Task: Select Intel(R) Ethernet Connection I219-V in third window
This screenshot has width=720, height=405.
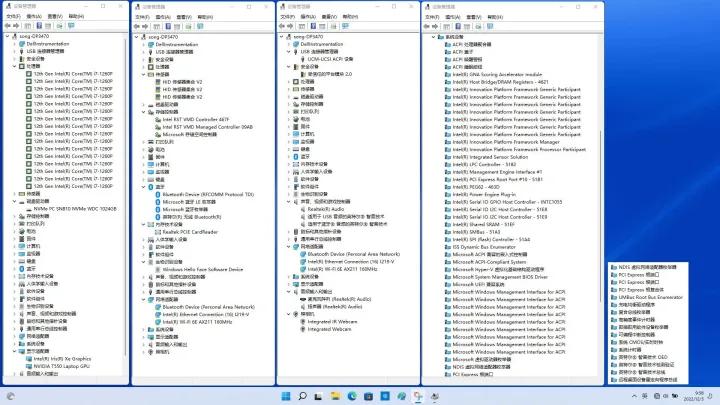Action: (x=351, y=261)
